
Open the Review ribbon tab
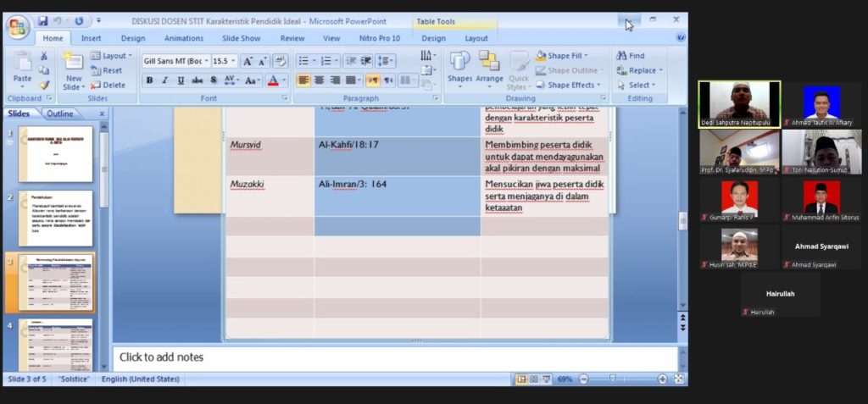(x=292, y=38)
